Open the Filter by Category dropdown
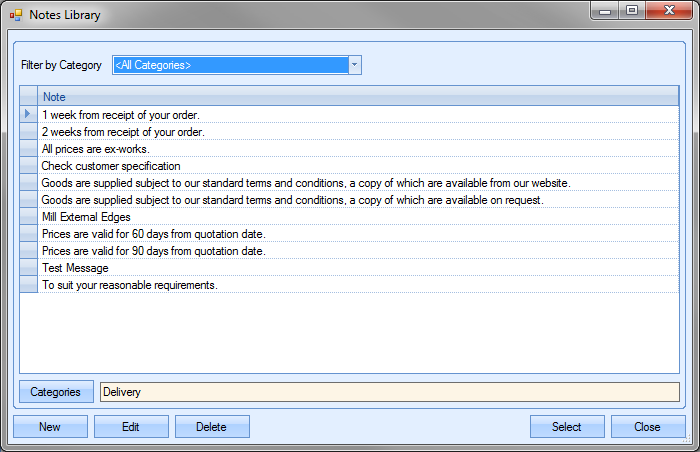The width and height of the screenshot is (700, 452). pos(354,65)
